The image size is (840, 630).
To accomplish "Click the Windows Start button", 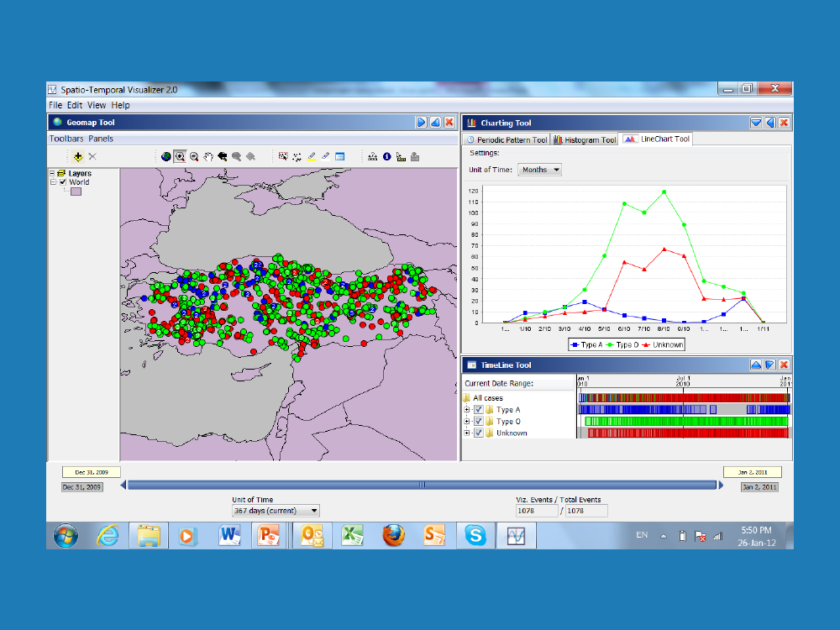I will point(66,535).
